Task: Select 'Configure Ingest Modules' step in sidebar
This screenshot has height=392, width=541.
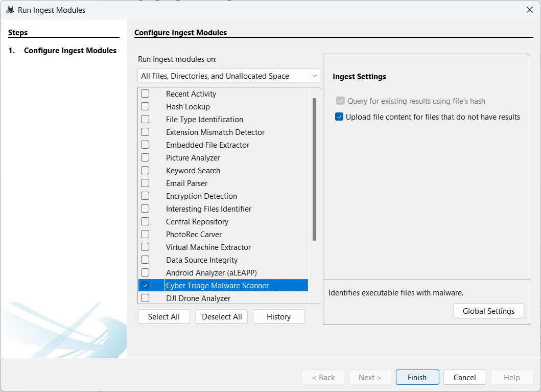Action: pos(70,51)
